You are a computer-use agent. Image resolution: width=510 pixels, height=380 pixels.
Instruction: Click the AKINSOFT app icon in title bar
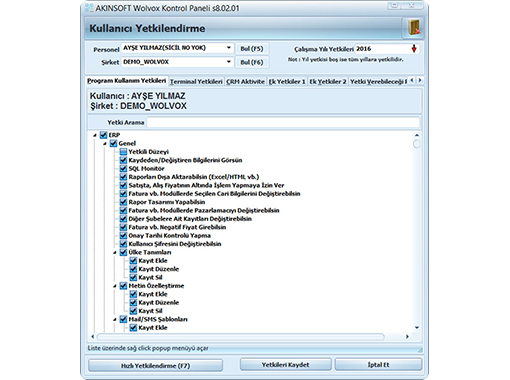click(x=89, y=8)
